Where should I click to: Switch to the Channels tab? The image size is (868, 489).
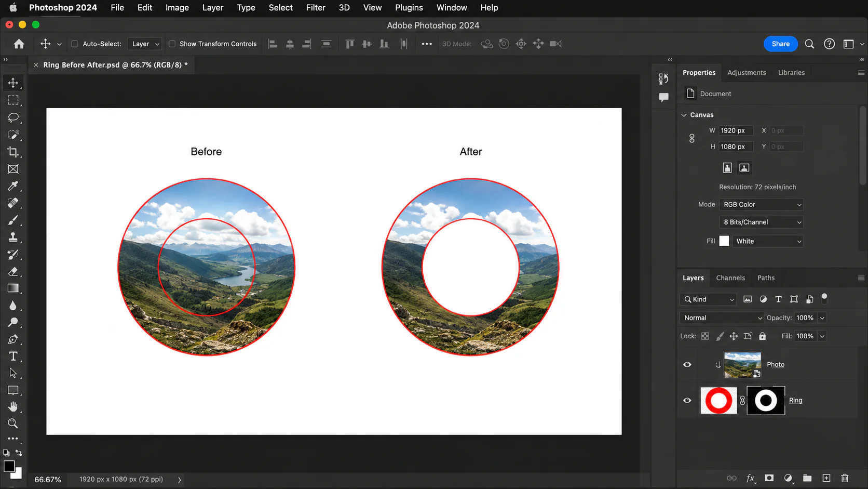730,278
